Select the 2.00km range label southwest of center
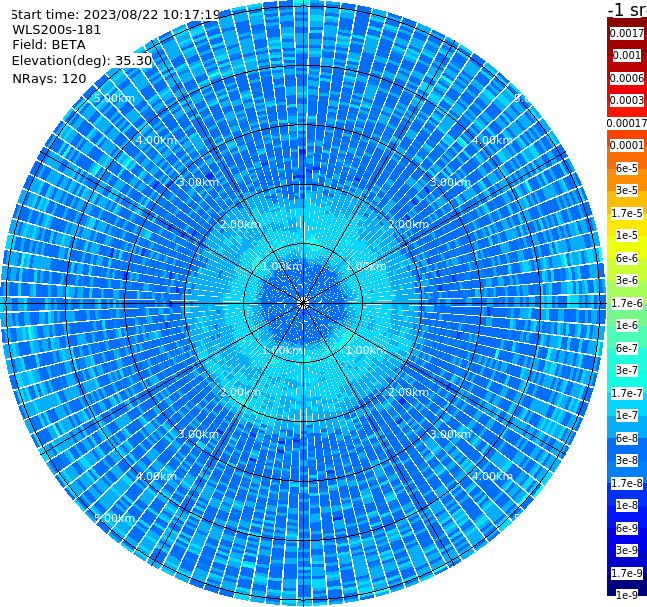This screenshot has width=647, height=607. 241,392
